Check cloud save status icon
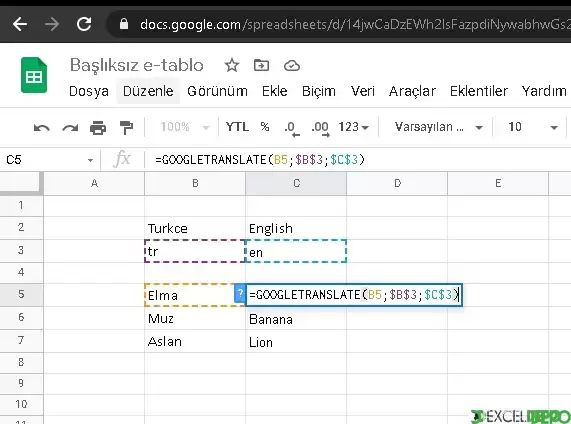This screenshot has width=571, height=424. pyautogui.click(x=292, y=66)
